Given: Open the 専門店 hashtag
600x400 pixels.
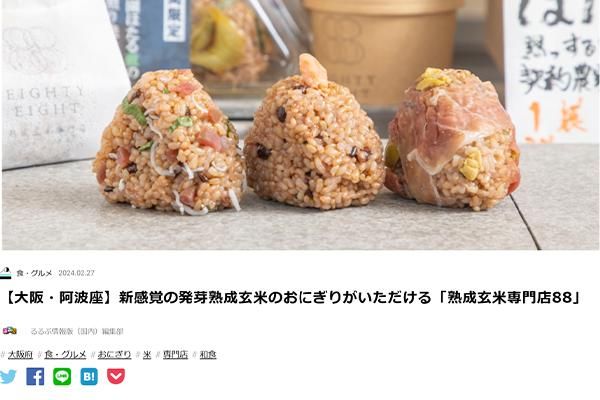Looking at the screenshot, I should (175, 355).
